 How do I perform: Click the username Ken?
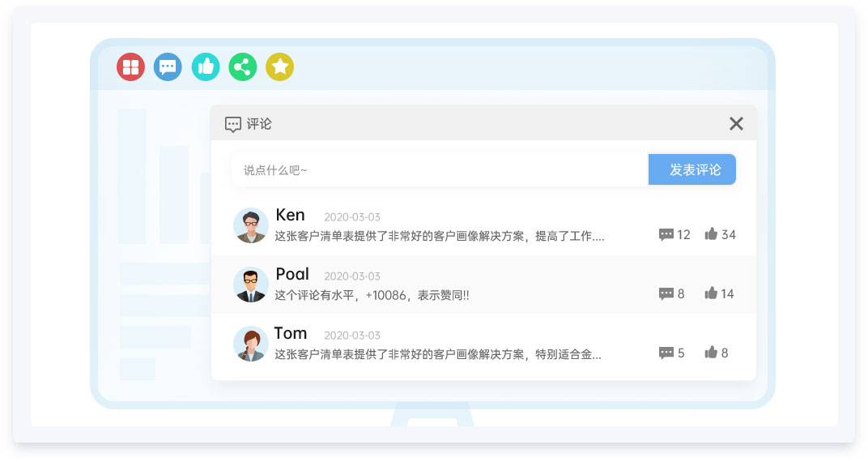point(290,214)
